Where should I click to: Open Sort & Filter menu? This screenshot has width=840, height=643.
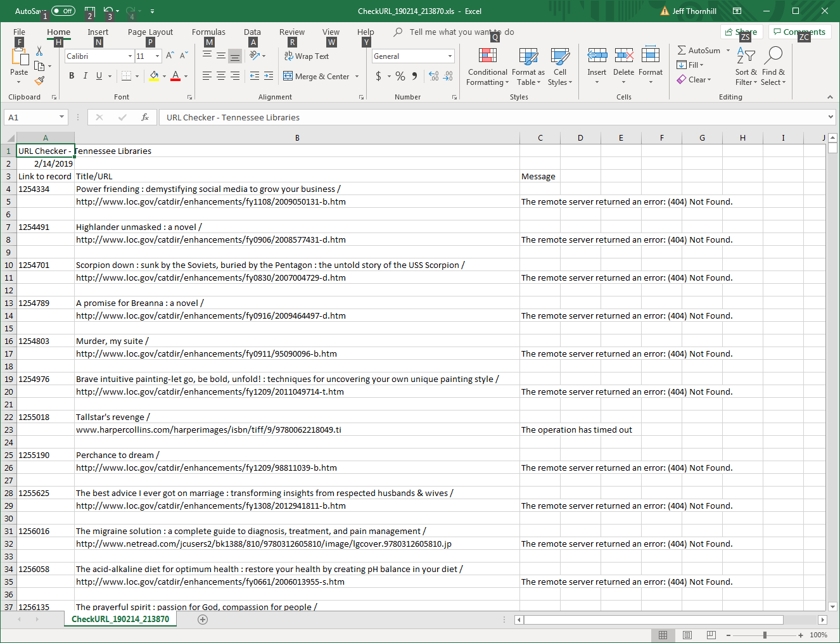point(746,66)
